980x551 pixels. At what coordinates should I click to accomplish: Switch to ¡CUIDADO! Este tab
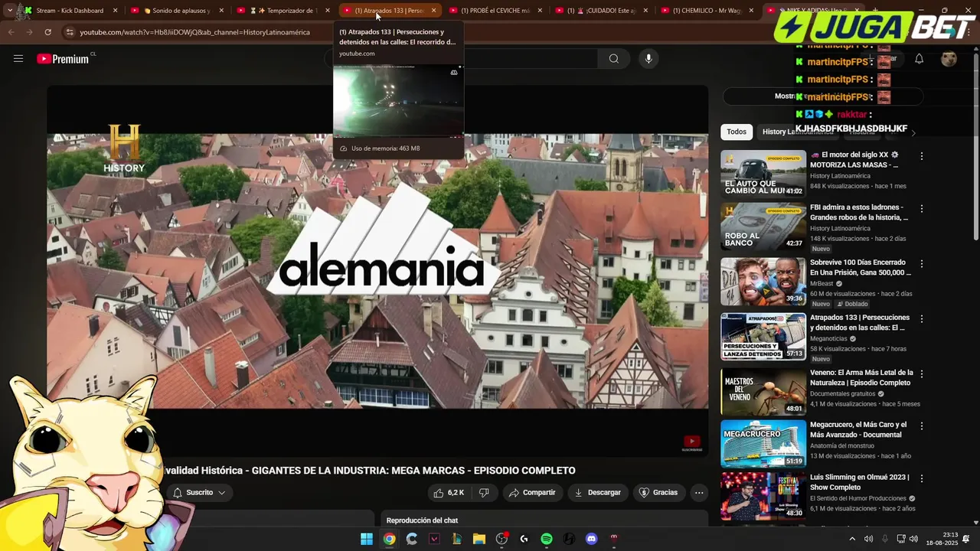tap(599, 10)
